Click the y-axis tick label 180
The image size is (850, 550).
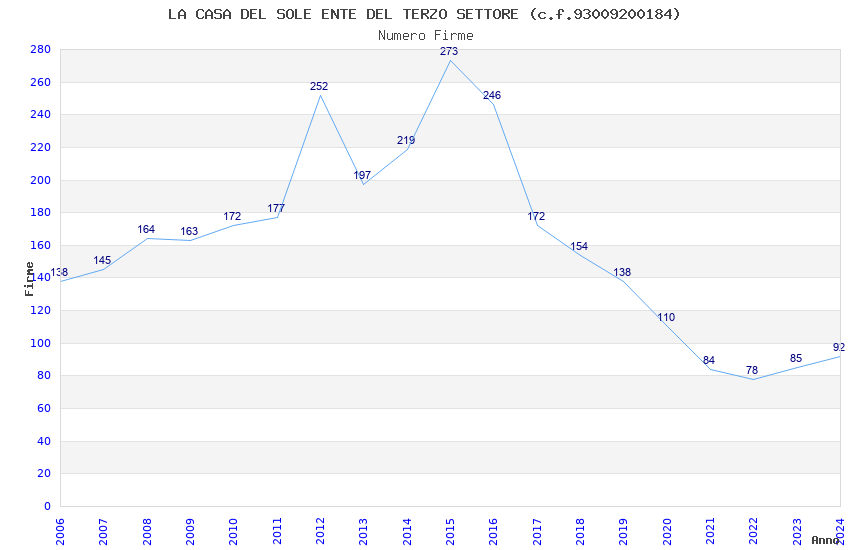click(41, 212)
